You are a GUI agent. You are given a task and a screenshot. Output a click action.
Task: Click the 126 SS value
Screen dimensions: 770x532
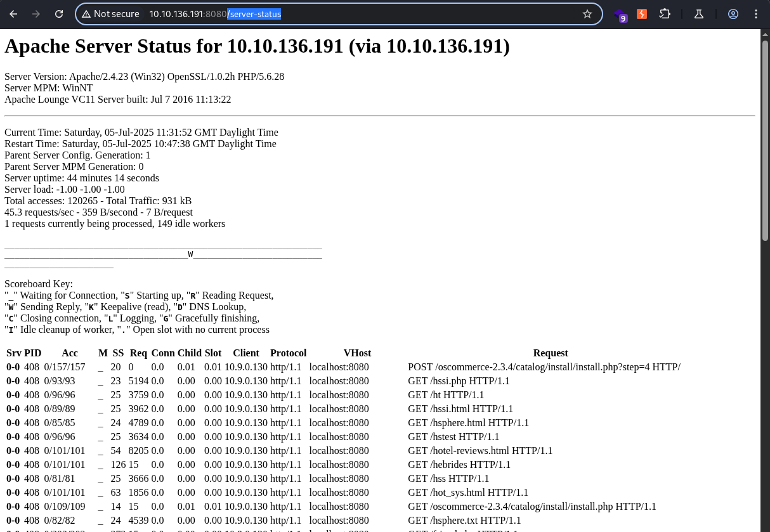[x=118, y=465]
